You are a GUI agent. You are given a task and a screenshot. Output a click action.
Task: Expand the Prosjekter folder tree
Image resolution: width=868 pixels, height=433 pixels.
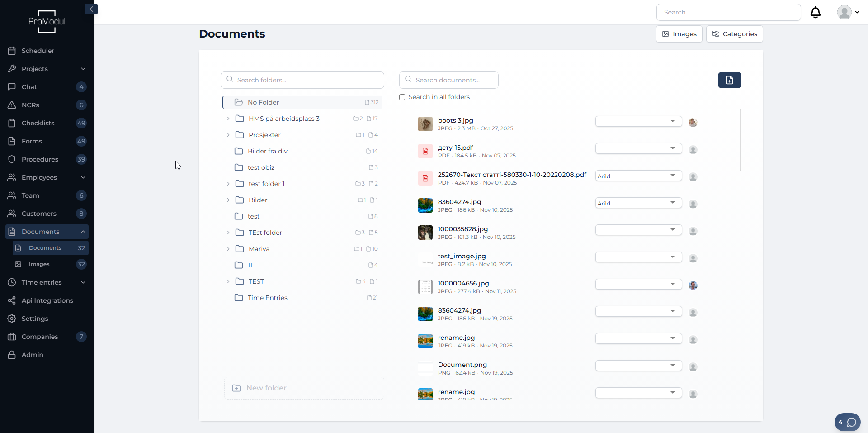pos(228,135)
